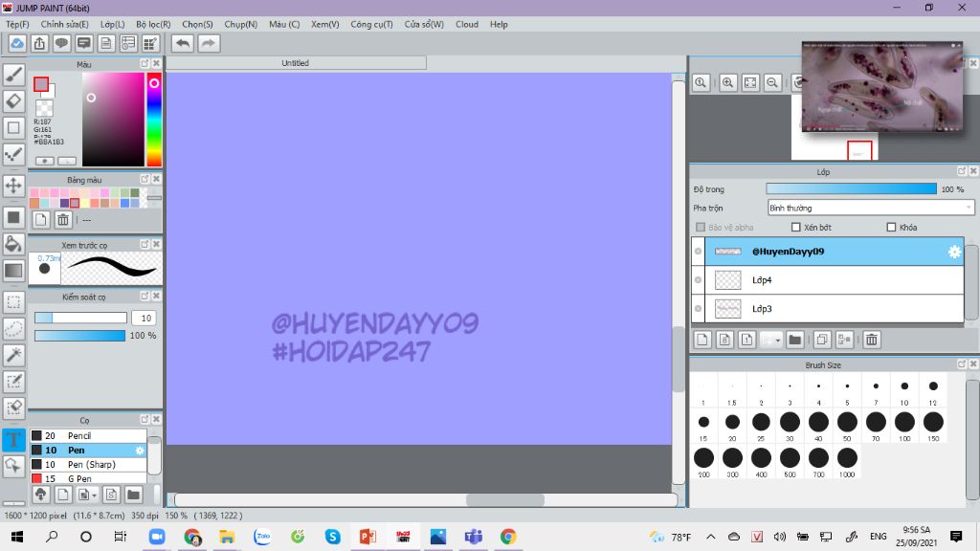Open the Lớp(L) menu
980x551 pixels.
[113, 24]
